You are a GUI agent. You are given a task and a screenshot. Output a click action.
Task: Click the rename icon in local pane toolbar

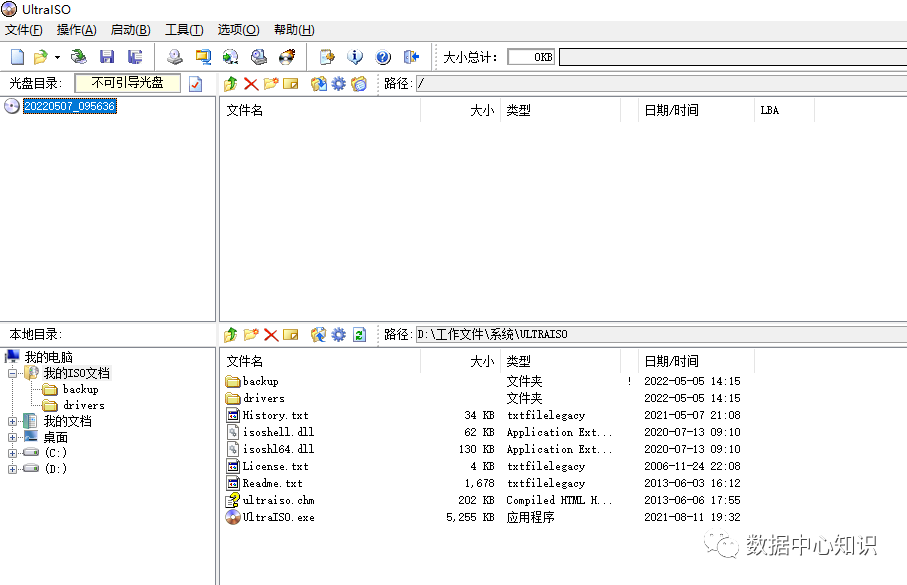pos(290,334)
